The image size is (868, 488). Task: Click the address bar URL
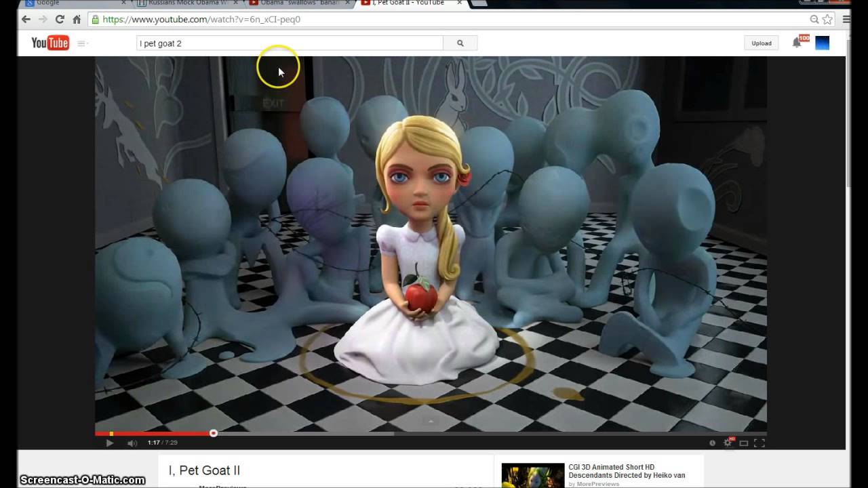tap(201, 20)
